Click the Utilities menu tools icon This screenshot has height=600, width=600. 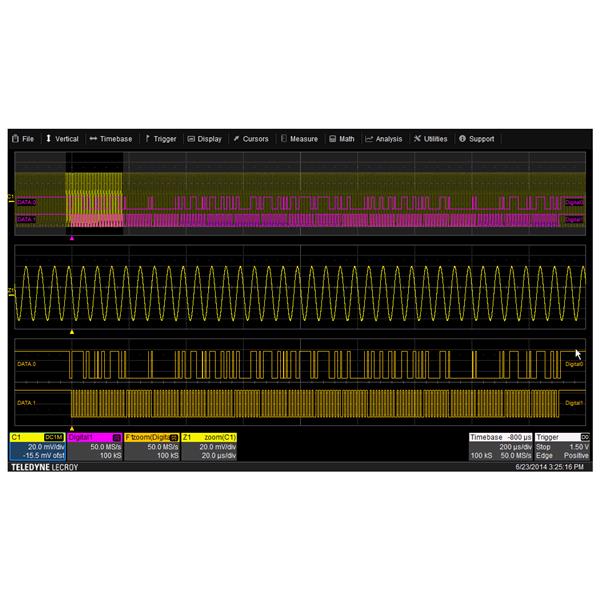(x=417, y=139)
